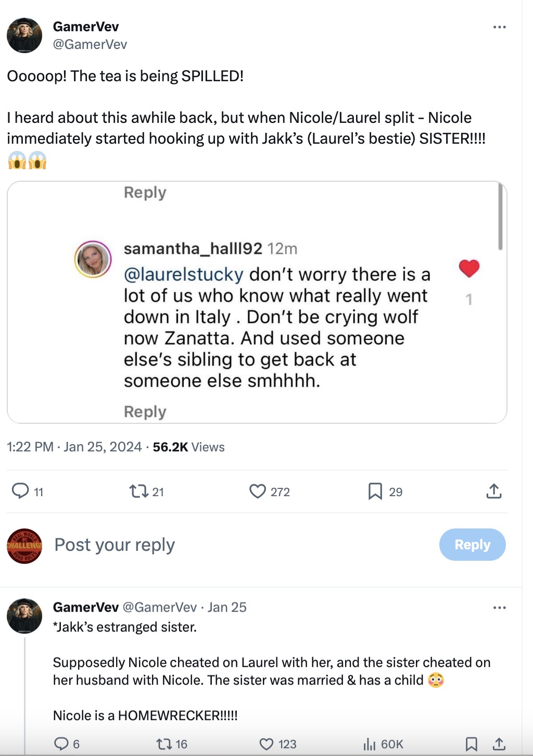Share the main tweet

493,491
